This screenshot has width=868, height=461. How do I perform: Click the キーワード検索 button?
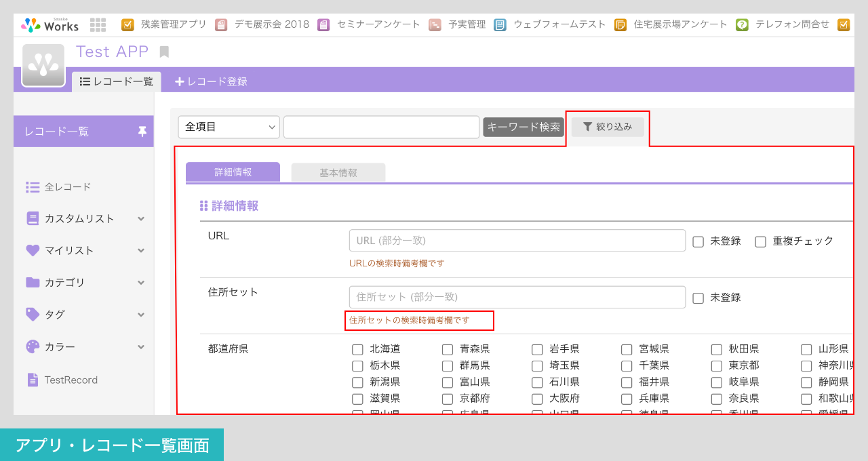pos(524,127)
